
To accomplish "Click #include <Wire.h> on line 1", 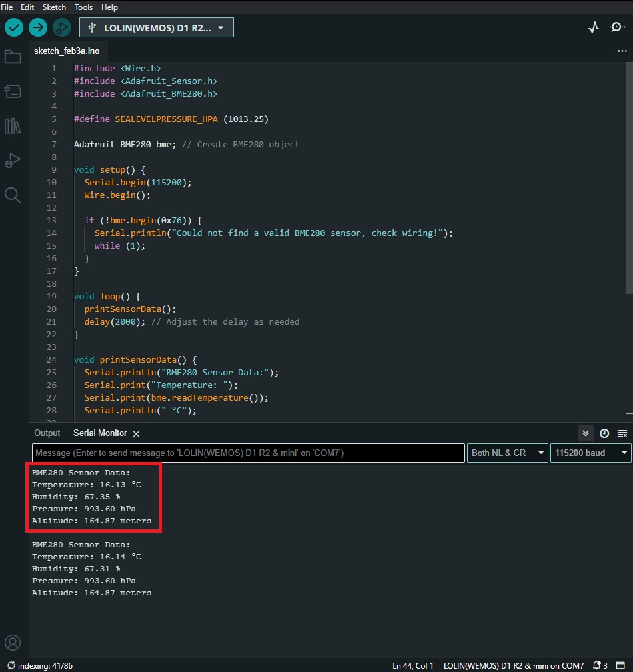I will coord(117,69).
